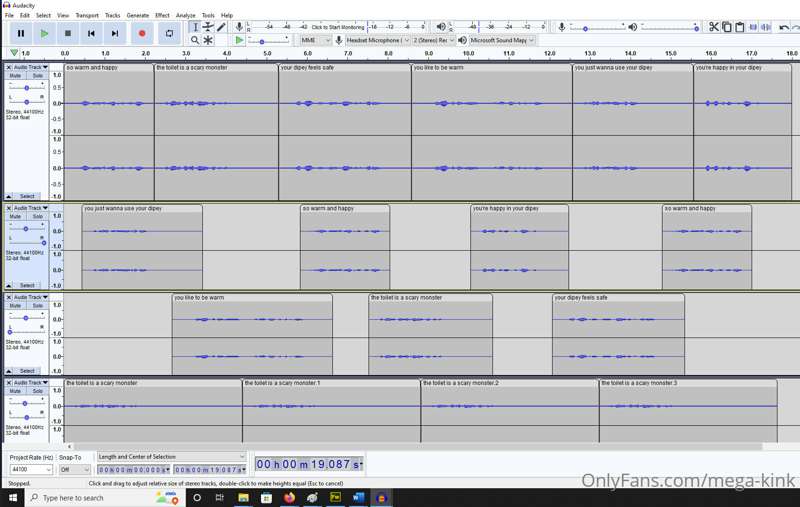Close the first audio track with X
The width and height of the screenshot is (800, 507).
pyautogui.click(x=9, y=67)
